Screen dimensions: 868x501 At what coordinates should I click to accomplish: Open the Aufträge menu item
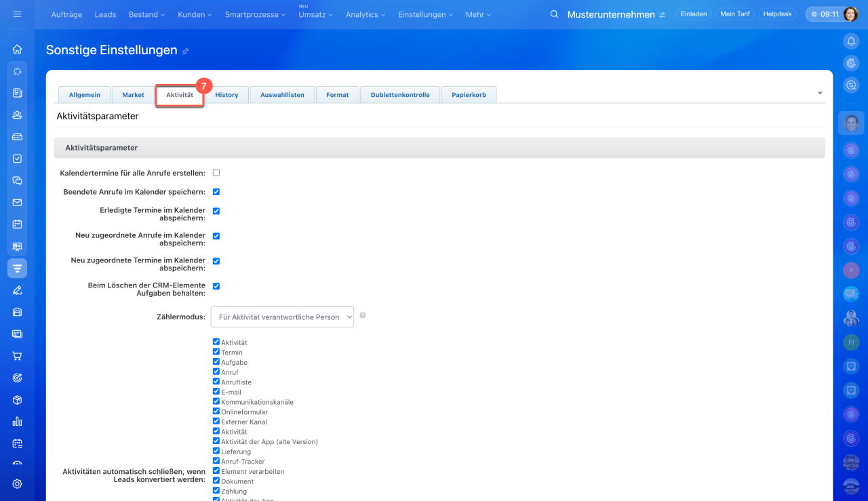[67, 14]
